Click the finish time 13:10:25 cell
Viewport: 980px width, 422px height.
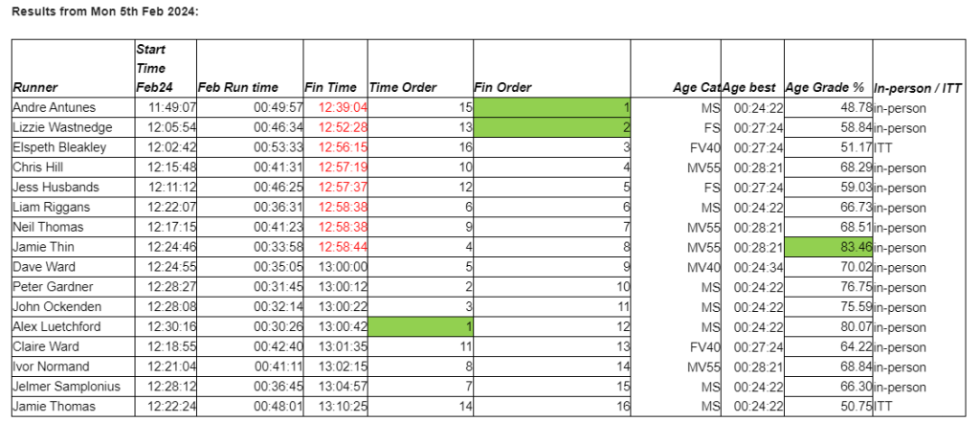tap(342, 407)
